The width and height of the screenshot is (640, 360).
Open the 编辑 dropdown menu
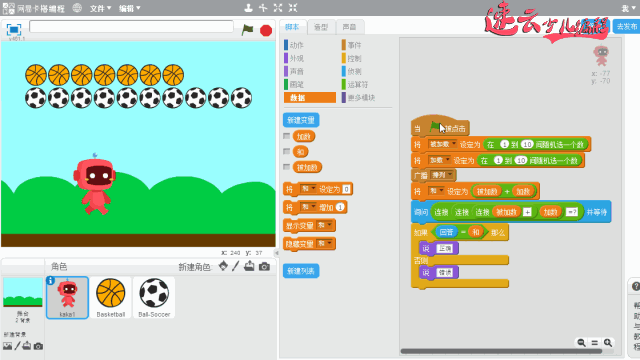pos(129,8)
